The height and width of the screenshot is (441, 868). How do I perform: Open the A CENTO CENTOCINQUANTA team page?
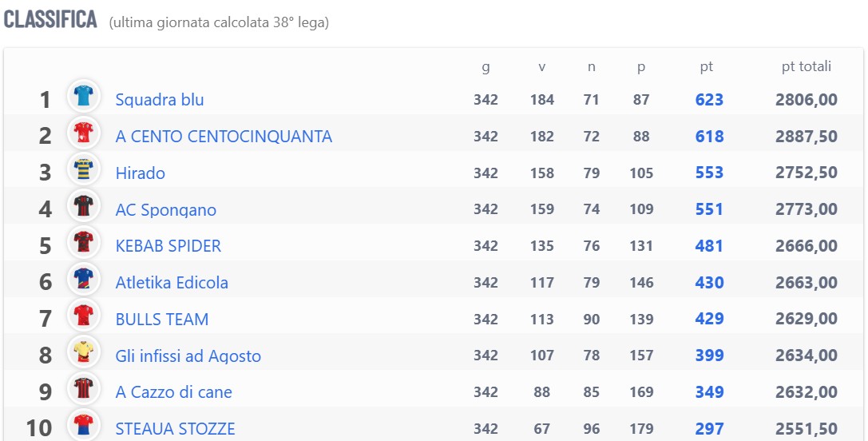coord(224,137)
